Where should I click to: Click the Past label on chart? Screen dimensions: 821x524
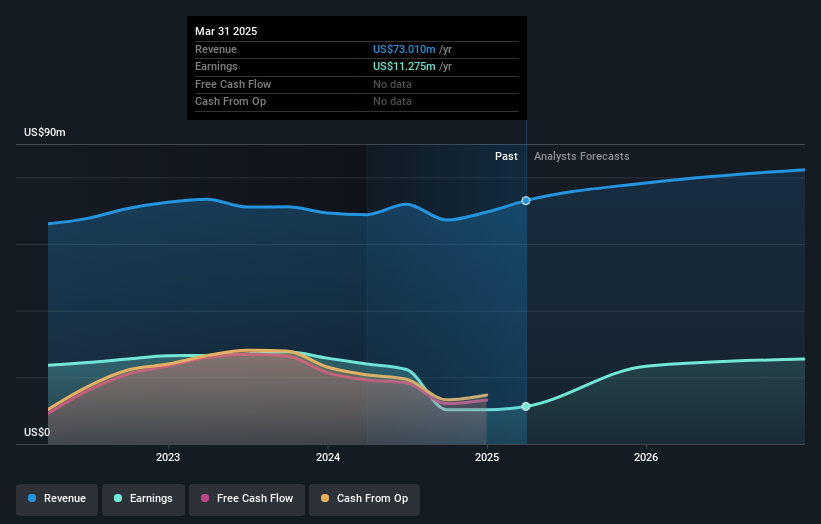click(x=506, y=156)
